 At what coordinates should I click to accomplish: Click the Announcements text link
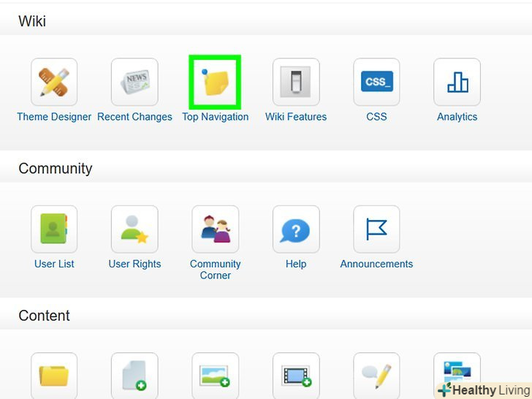pos(376,264)
